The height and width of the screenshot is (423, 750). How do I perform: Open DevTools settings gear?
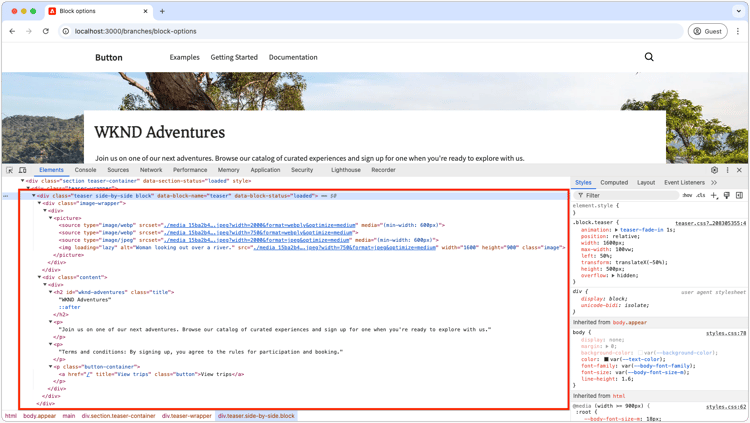click(x=714, y=170)
